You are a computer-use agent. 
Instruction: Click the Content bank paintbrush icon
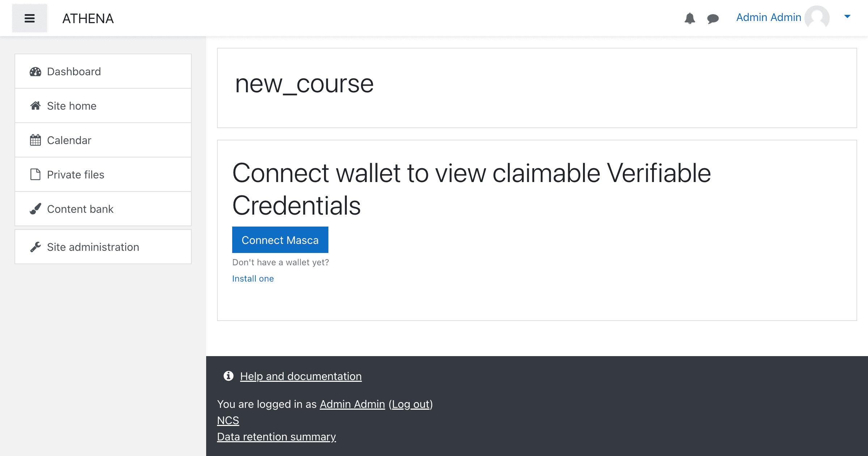click(35, 208)
